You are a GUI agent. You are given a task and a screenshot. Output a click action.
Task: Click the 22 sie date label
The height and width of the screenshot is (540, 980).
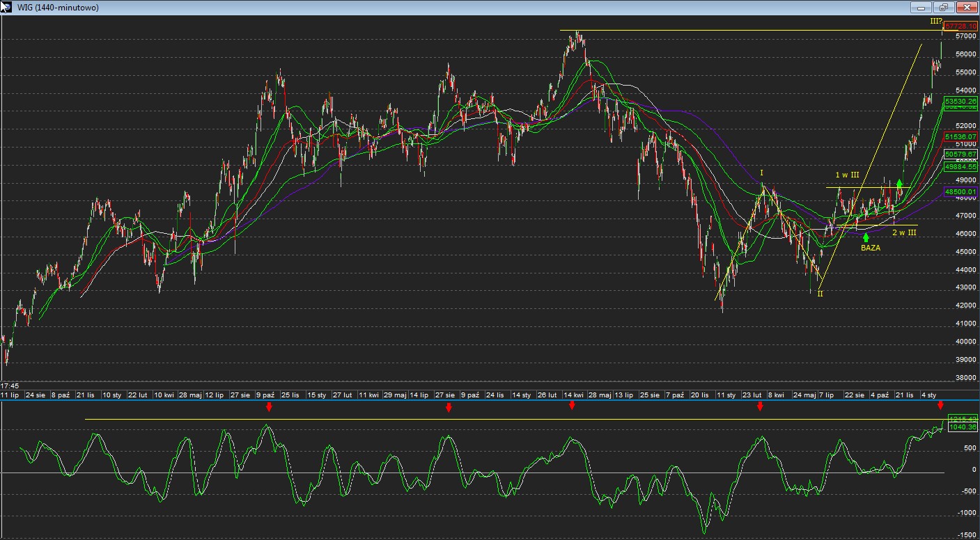pos(854,395)
